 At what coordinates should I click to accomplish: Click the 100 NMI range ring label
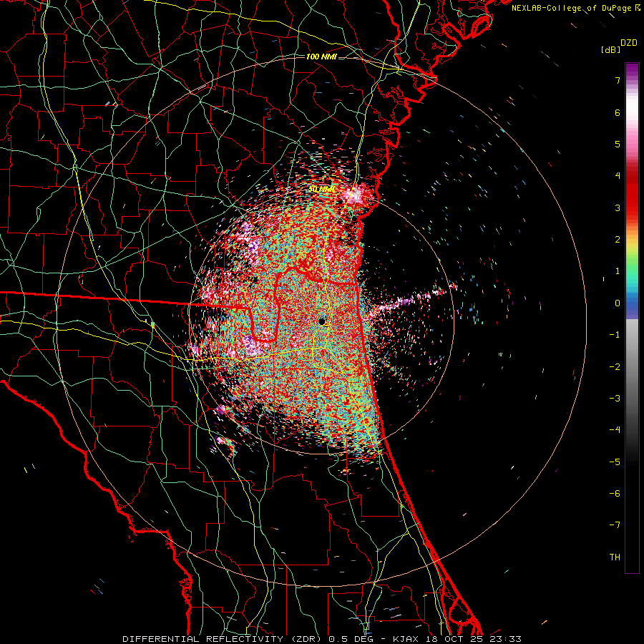tap(321, 57)
